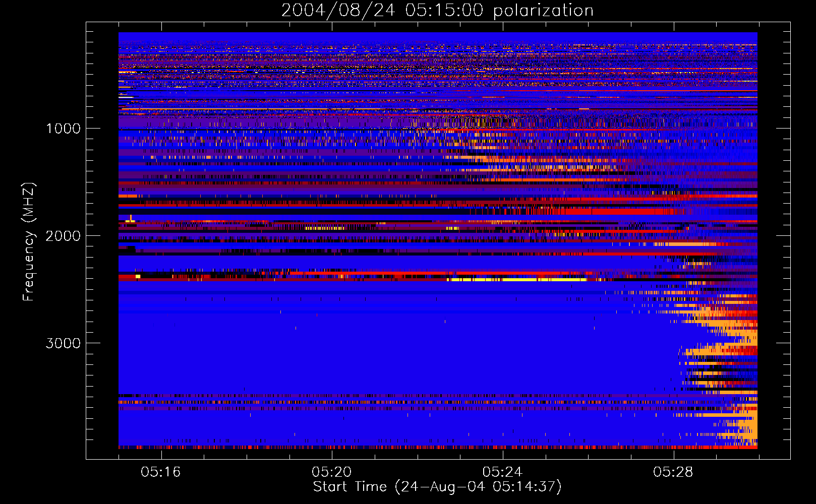
Task: Click the 05:20 time axis label
Action: coord(331,472)
